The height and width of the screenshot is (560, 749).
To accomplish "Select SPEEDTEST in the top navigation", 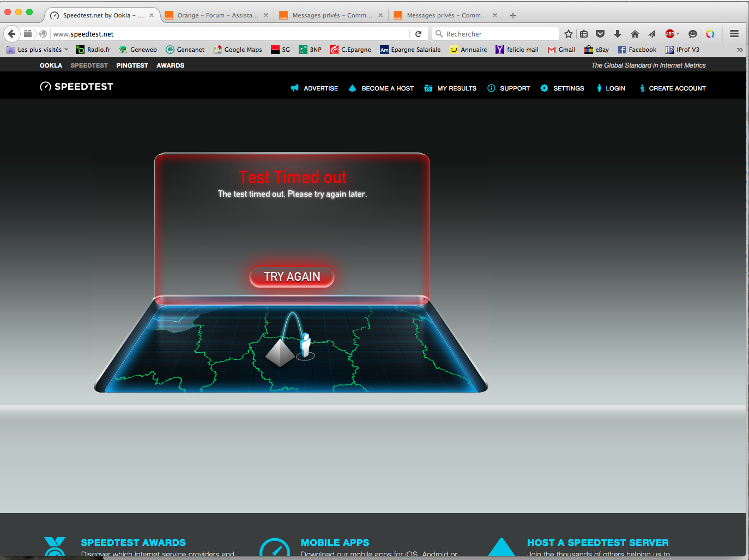I will (89, 65).
